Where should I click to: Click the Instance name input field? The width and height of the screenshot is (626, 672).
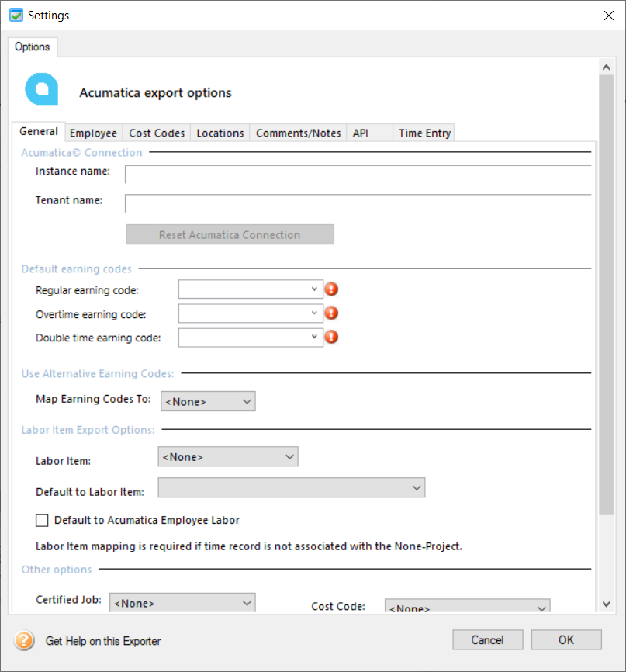pyautogui.click(x=358, y=175)
